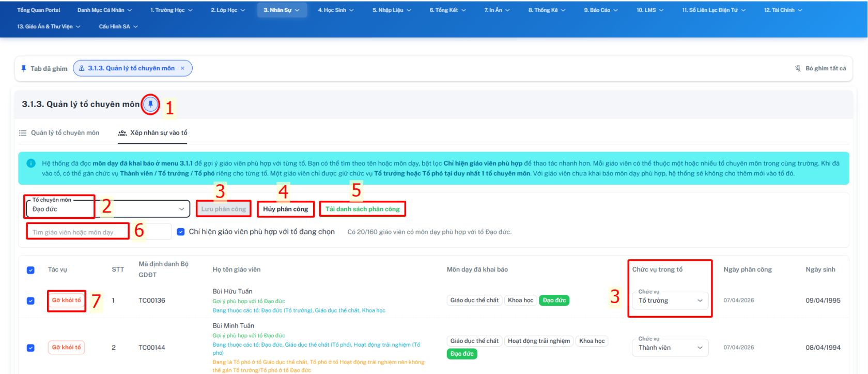Image resolution: width=868 pixels, height=374 pixels.
Task: Expand the 8. Thống Kê menu
Action: pyautogui.click(x=547, y=10)
